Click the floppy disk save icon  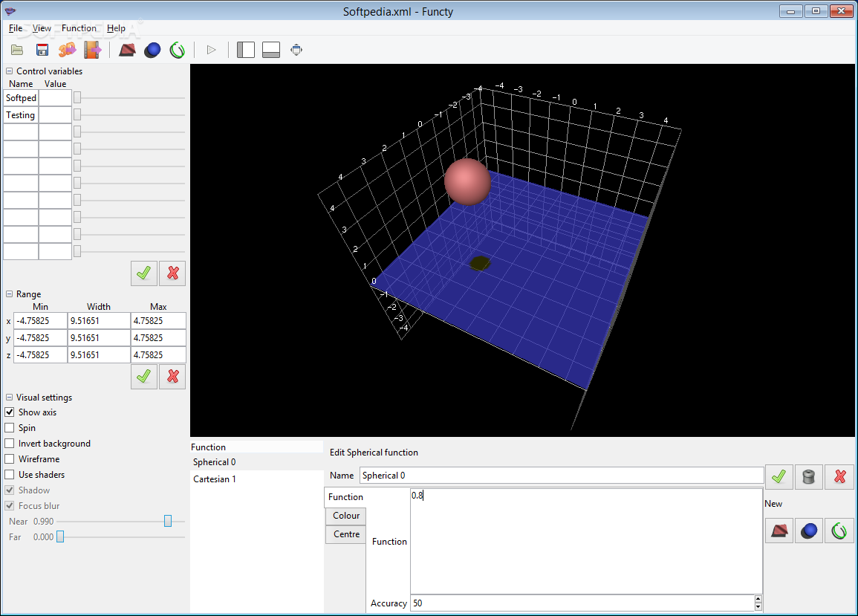(x=42, y=50)
